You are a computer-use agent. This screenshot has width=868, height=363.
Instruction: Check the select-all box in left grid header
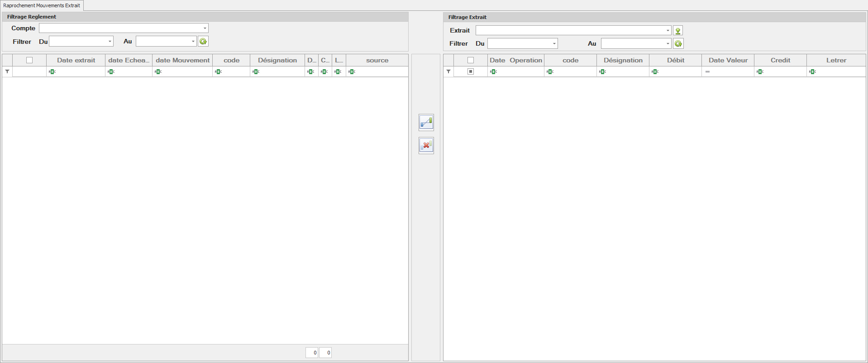click(29, 60)
